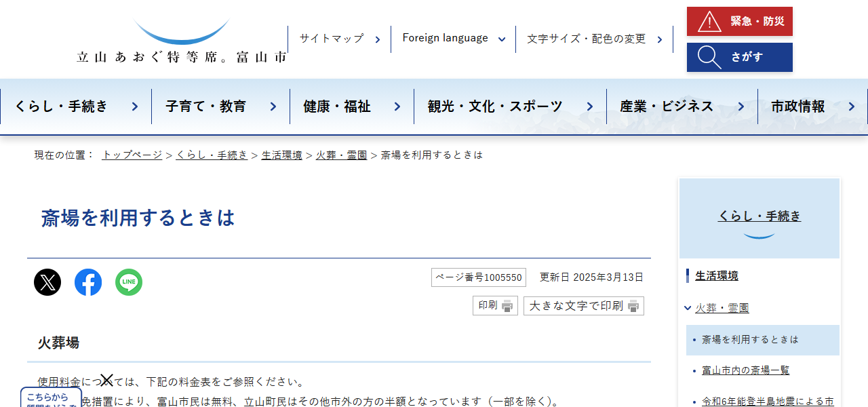Open 文字サイズ・配色の変更 settings
Screen dimensions: 868x407
[x=587, y=39]
